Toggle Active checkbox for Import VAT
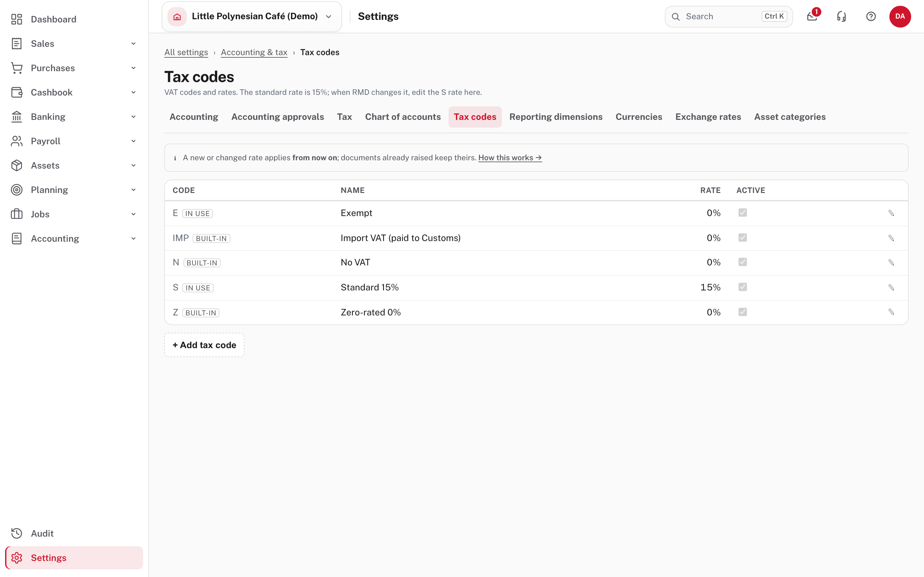The height and width of the screenshot is (577, 924). click(743, 238)
